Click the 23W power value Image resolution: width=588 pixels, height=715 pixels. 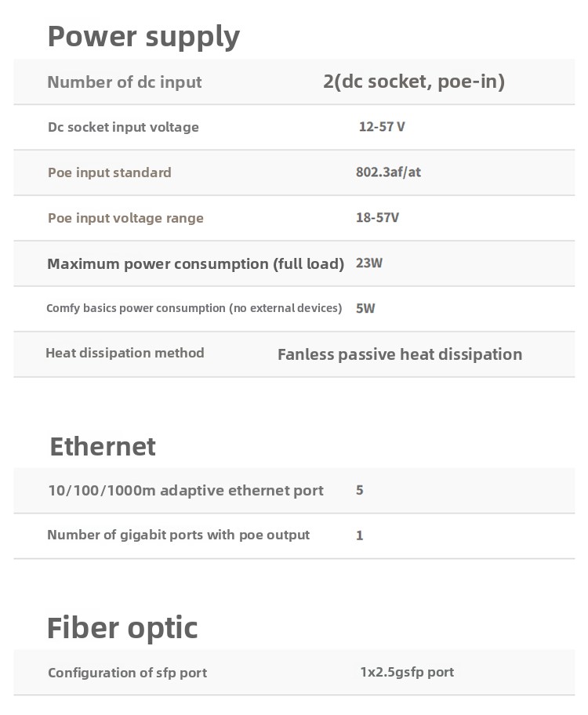coord(369,263)
